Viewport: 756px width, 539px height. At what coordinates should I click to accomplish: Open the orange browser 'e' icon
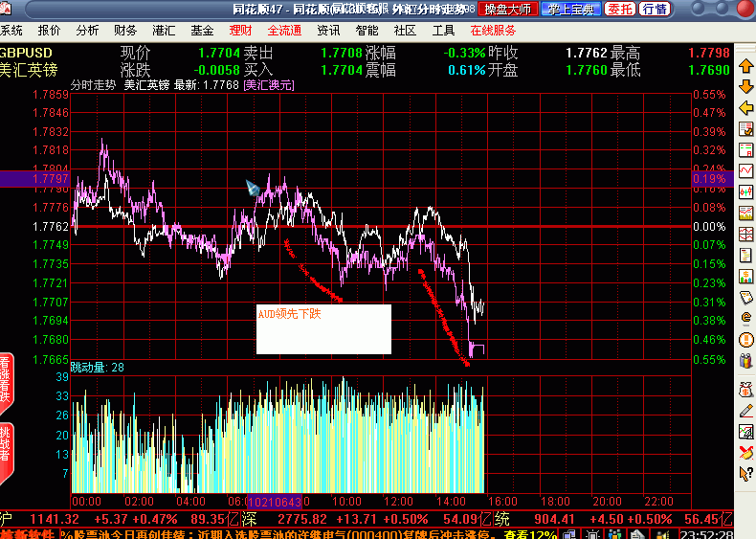tap(745, 318)
